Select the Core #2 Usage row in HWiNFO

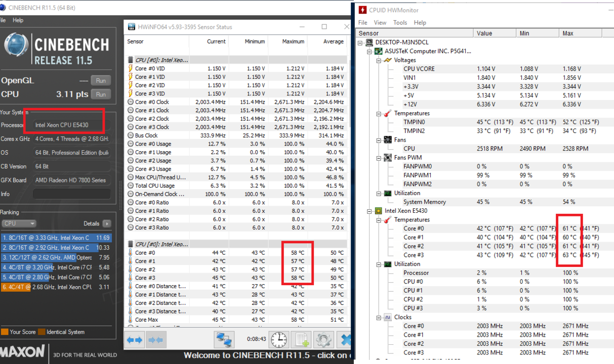click(236, 160)
